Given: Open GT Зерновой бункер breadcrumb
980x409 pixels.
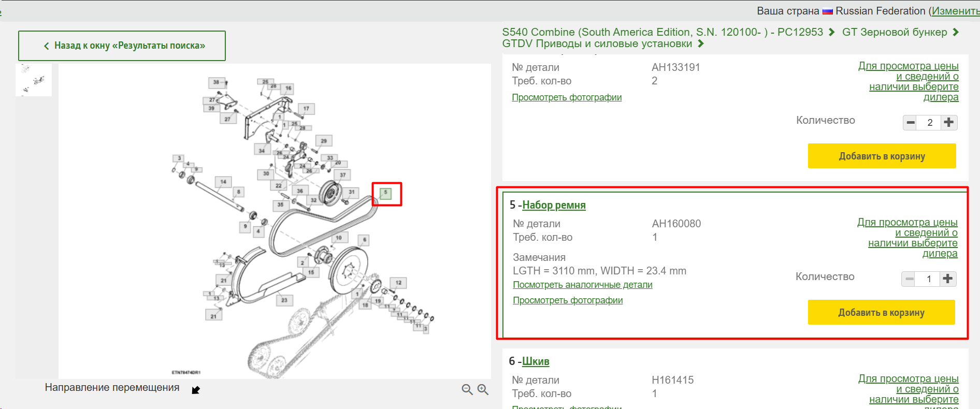Looking at the screenshot, I should (895, 32).
